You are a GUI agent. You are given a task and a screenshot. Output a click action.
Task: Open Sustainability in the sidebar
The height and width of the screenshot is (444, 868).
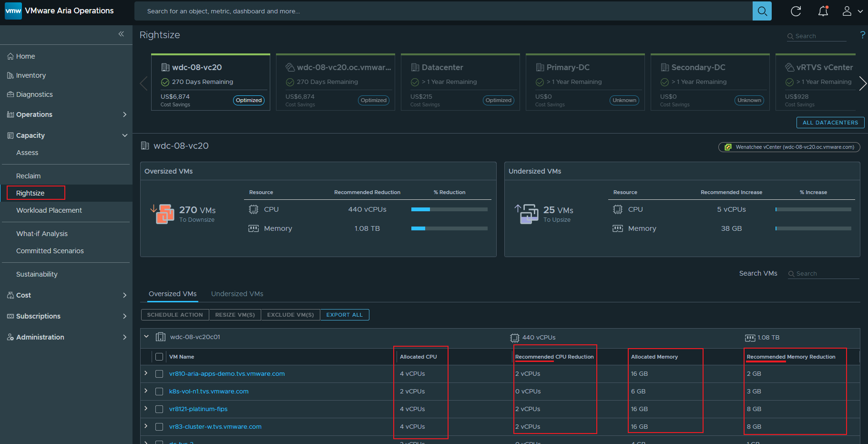(x=37, y=274)
